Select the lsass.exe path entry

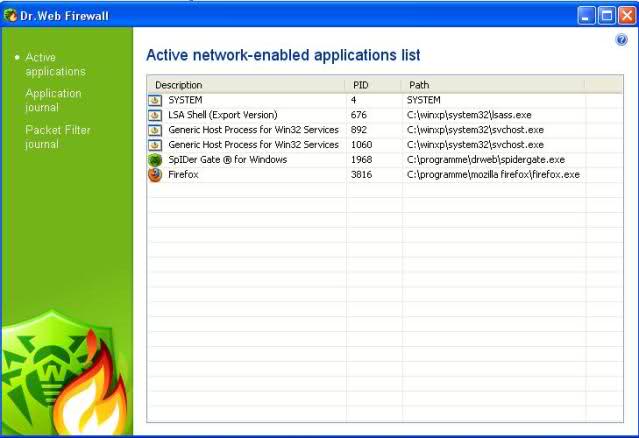click(469, 115)
